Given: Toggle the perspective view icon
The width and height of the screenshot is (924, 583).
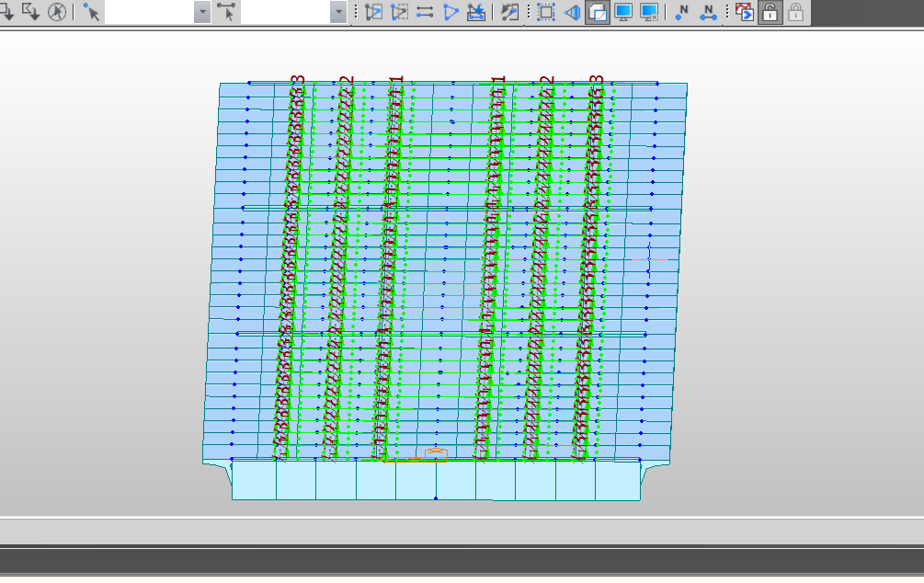Looking at the screenshot, I should [x=572, y=12].
